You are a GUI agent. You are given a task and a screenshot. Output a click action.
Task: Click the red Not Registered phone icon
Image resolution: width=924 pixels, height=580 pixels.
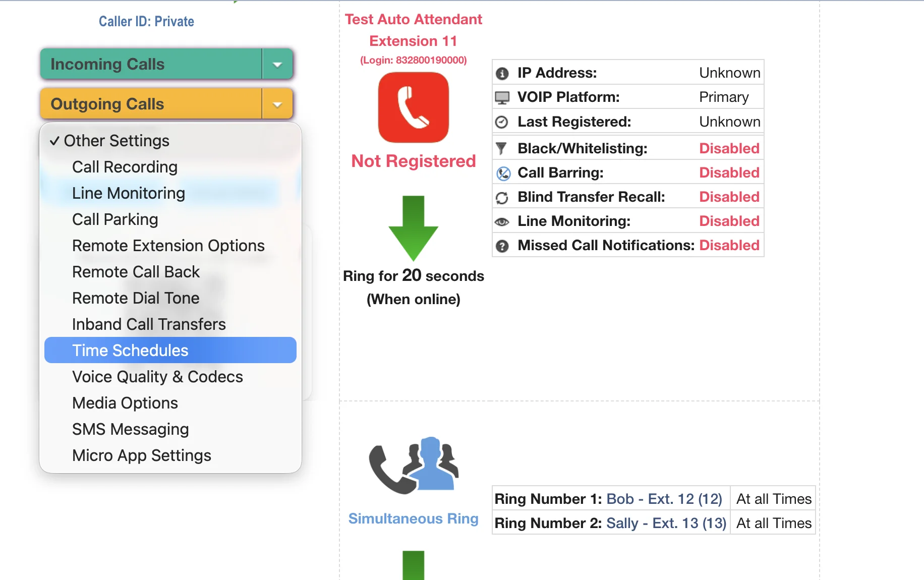click(x=413, y=107)
